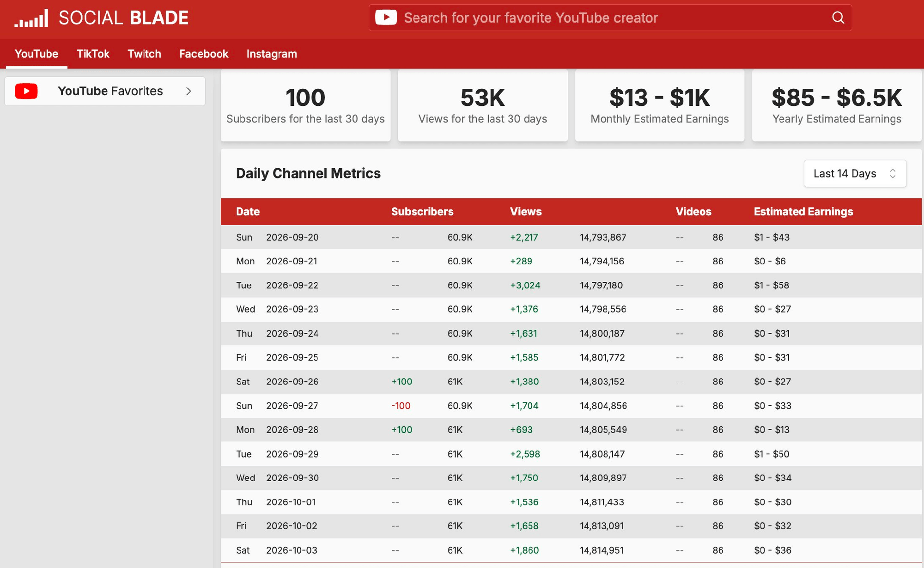
Task: Switch to the TikTok tab
Action: pos(93,54)
